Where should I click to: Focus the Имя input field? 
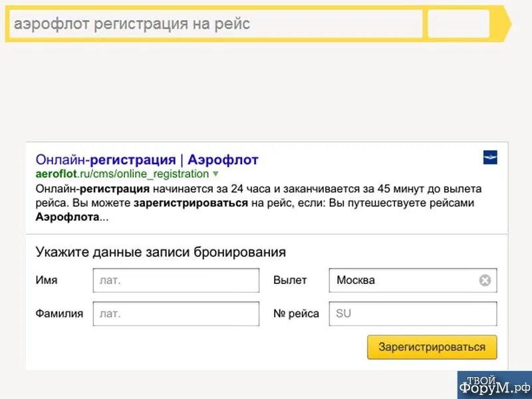pyautogui.click(x=176, y=280)
